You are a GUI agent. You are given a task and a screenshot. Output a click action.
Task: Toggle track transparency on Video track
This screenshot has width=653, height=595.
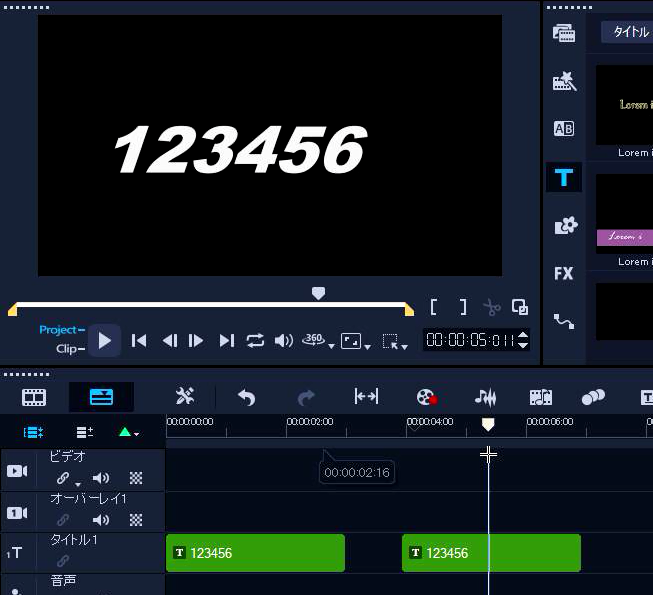[136, 478]
